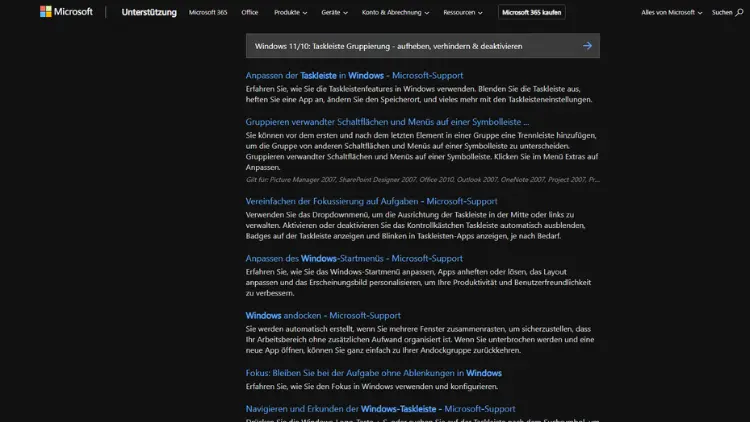Open result Vereinfachen der Fokussierung auf Aufgaben
Viewport: 750px width, 422px height.
(x=371, y=201)
